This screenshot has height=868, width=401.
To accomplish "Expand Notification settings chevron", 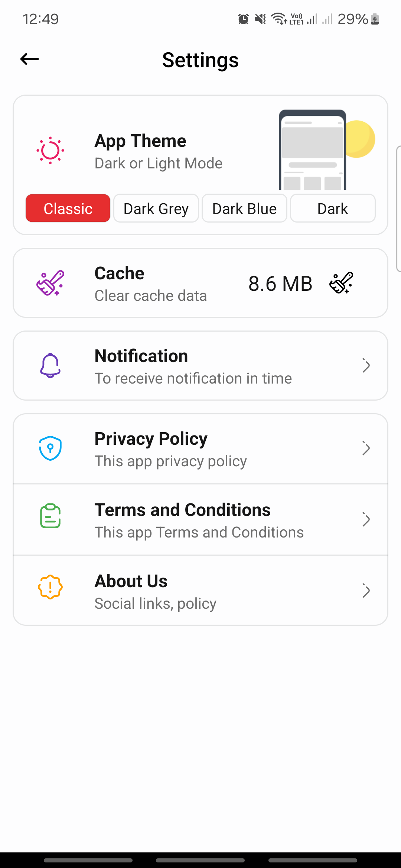I will click(366, 366).
